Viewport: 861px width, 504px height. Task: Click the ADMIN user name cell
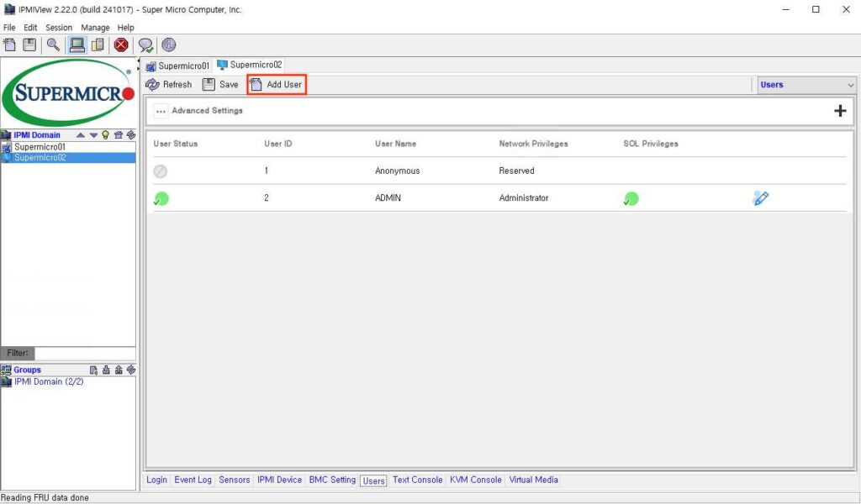point(388,198)
